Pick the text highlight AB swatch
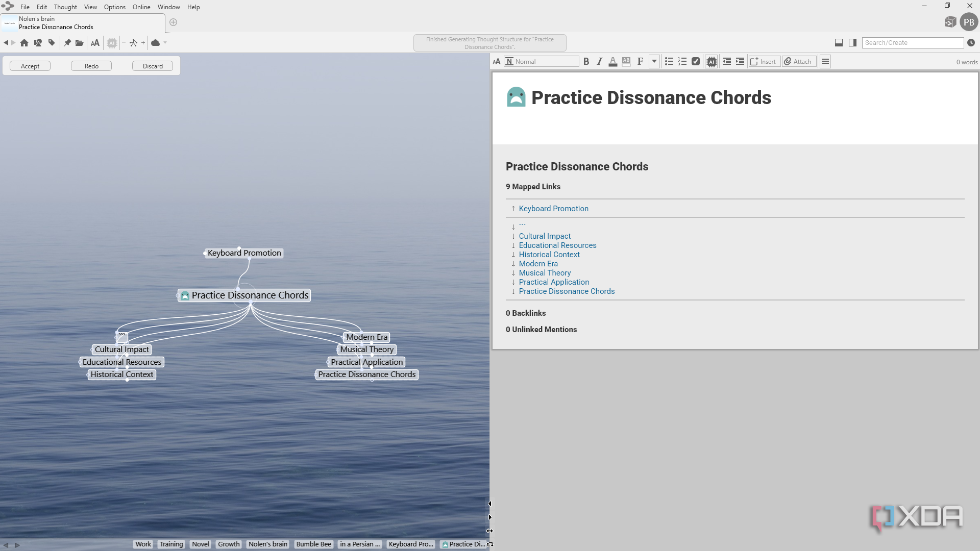 [x=626, y=62]
